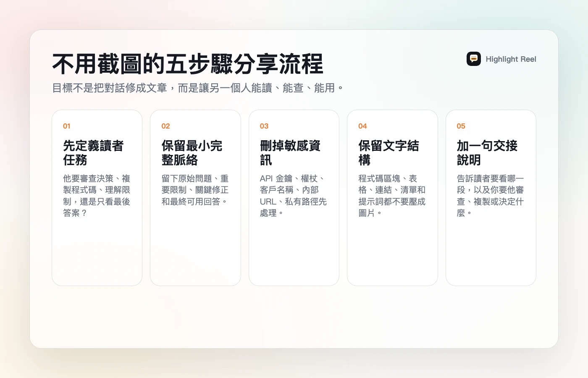This screenshot has height=378, width=588.
Task: Click step number 03
Action: [264, 126]
